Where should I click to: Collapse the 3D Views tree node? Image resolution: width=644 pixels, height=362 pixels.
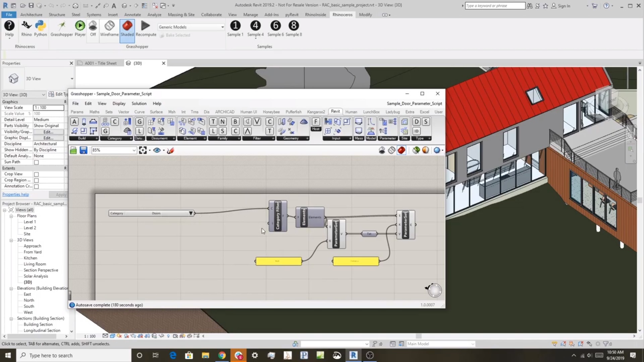[x=11, y=240]
